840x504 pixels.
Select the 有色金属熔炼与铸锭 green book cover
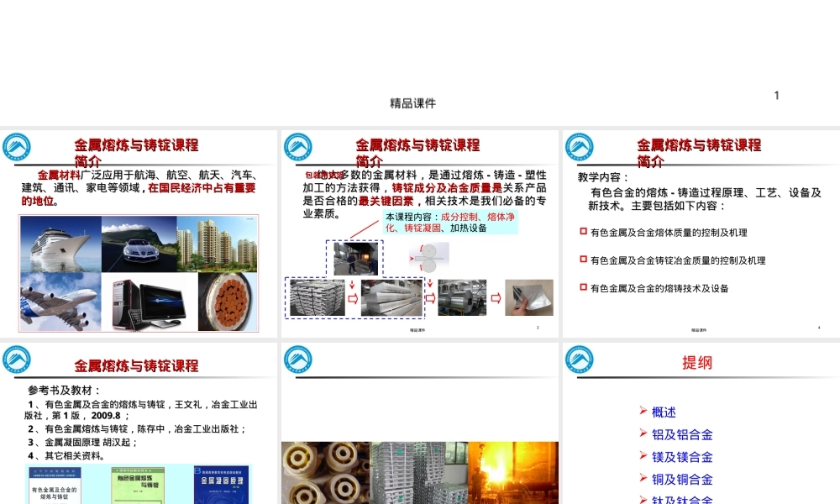point(138,486)
